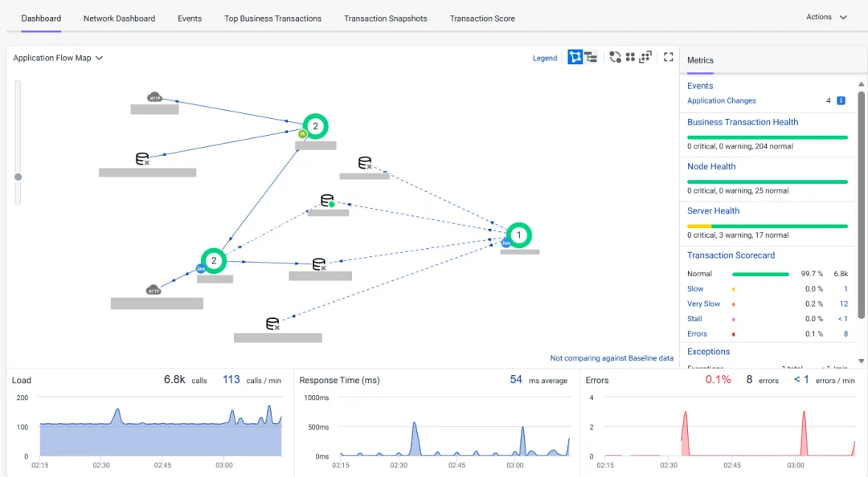Click the Normal scorecard green bar
Viewport: 868px width, 477px height.
tap(760, 274)
